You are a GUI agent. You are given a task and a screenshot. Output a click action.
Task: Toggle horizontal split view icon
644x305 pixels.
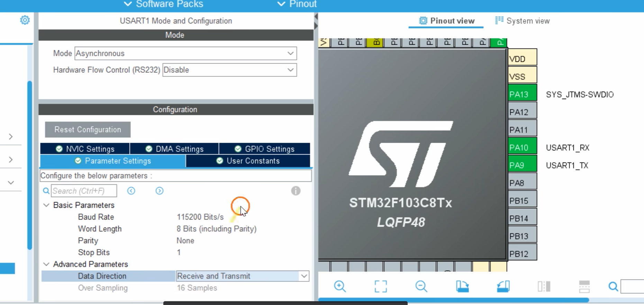584,286
